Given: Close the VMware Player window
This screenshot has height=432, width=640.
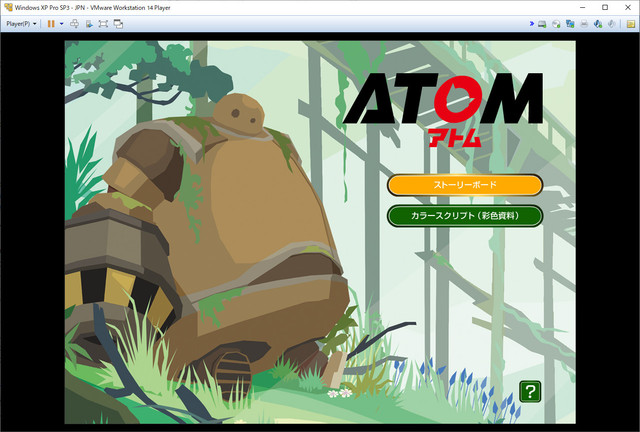Looking at the screenshot, I should 628,7.
